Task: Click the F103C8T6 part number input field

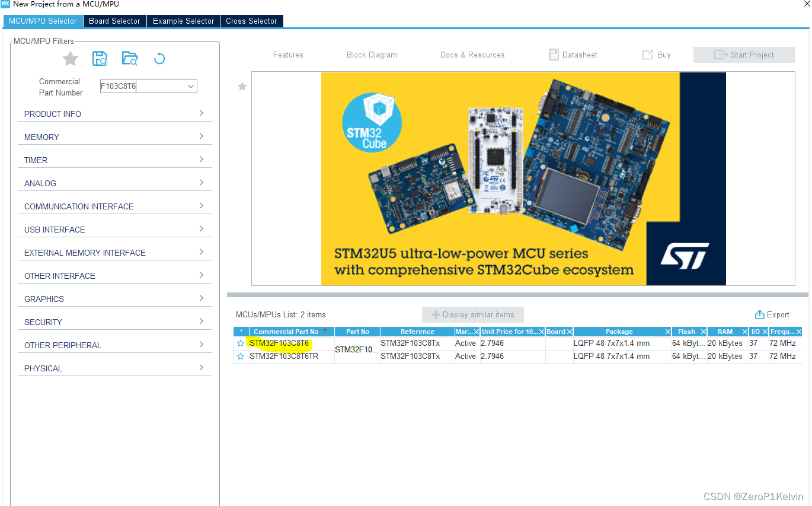Action: [x=142, y=86]
